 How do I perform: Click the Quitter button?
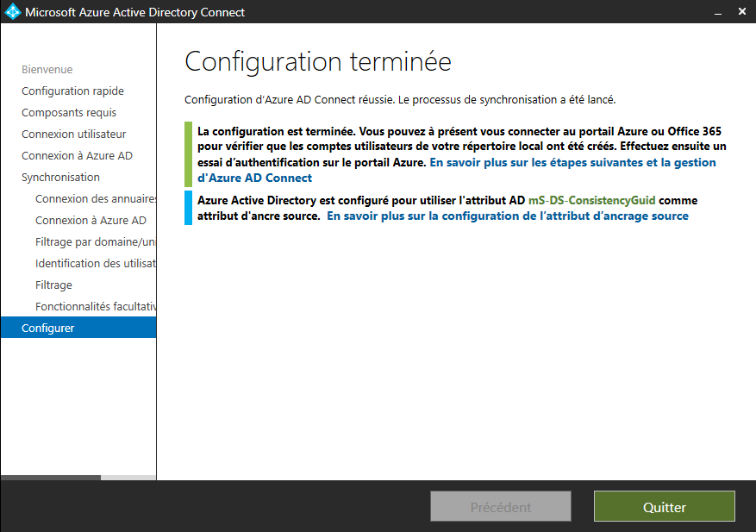click(x=665, y=506)
